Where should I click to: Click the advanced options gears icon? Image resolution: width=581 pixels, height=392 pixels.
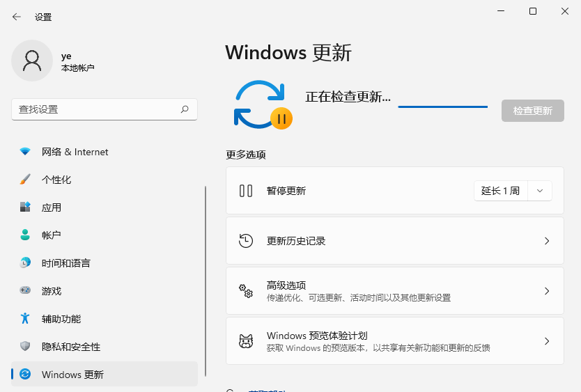point(246,291)
